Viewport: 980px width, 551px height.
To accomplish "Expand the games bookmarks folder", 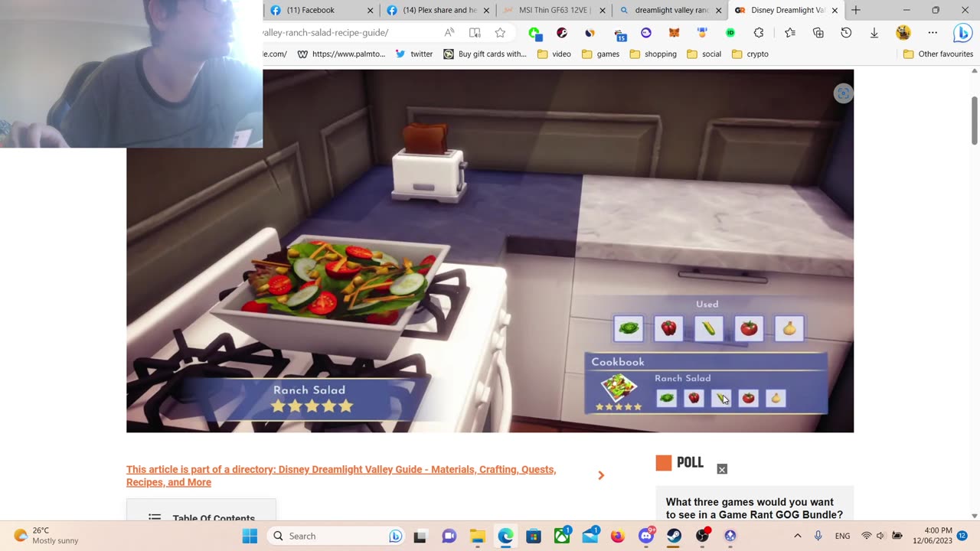I will tap(601, 54).
